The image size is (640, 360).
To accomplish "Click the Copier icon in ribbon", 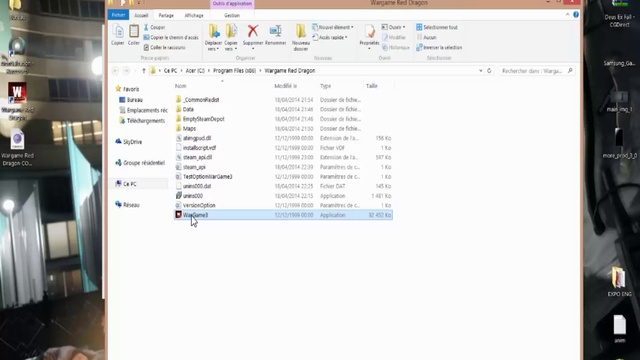I will point(118,34).
